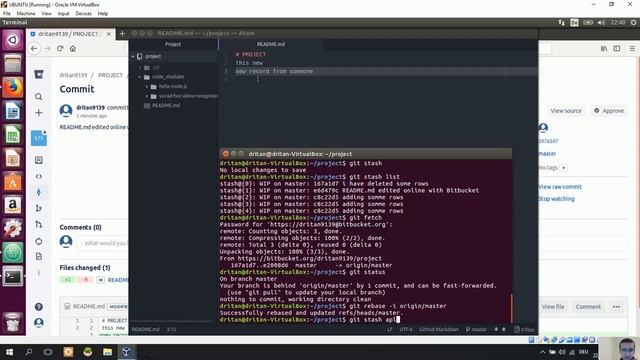
Task: Open the Atom editor icon in the launcher
Action: click(13, 253)
